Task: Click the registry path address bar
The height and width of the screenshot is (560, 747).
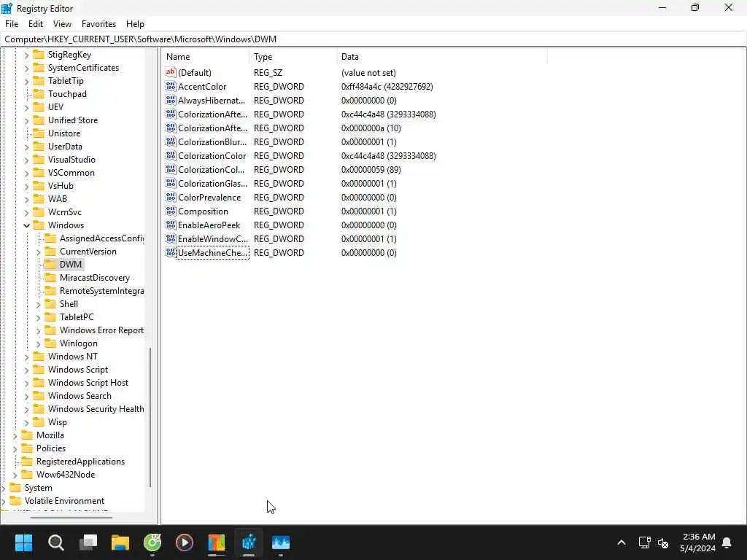Action: [x=373, y=39]
